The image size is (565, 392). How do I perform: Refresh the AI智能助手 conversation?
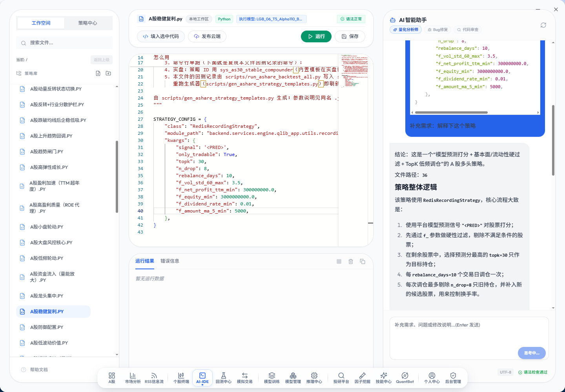point(543,25)
